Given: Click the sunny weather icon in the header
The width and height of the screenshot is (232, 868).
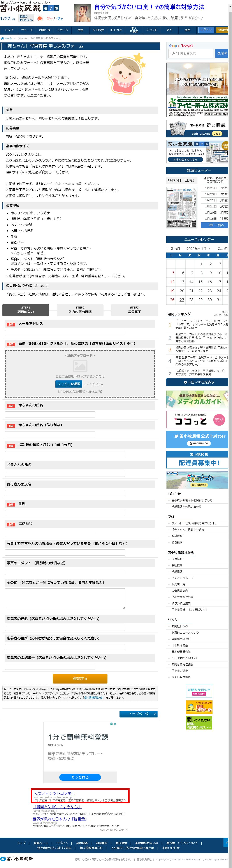Looking at the screenshot, I should coord(40,19).
